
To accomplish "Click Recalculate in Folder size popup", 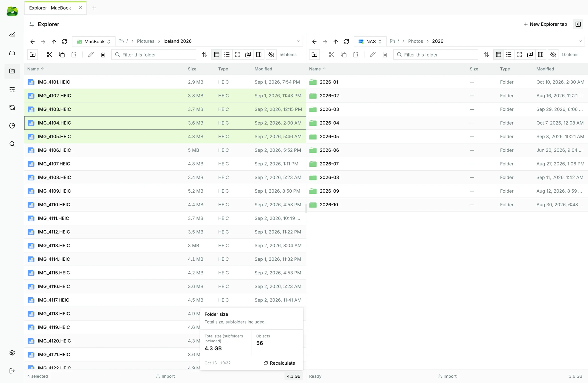I will click(280, 363).
